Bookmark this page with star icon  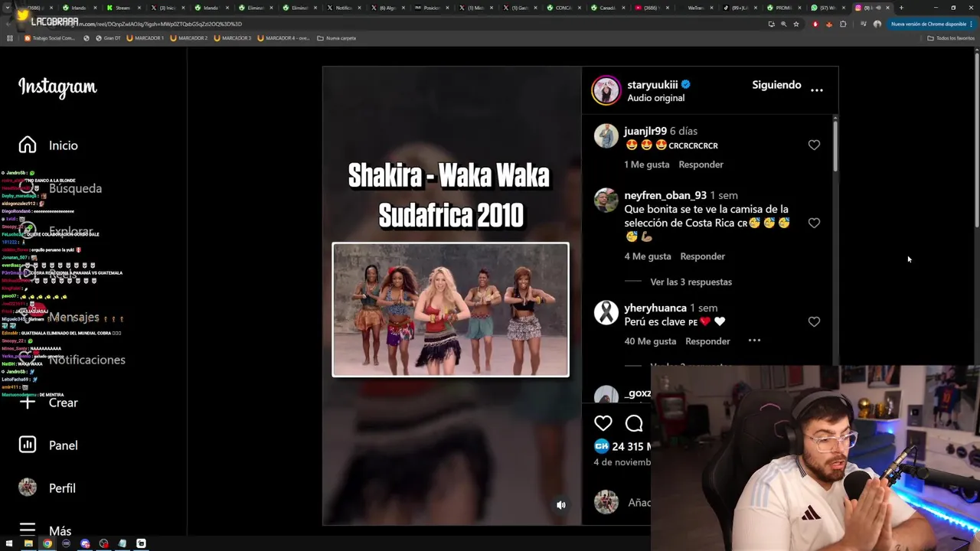click(x=796, y=24)
